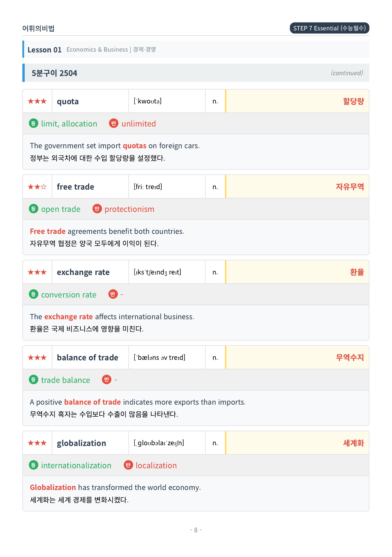This screenshot has height=557, width=392.
Task: Click the headword 'globalization'
Action: [x=81, y=443]
